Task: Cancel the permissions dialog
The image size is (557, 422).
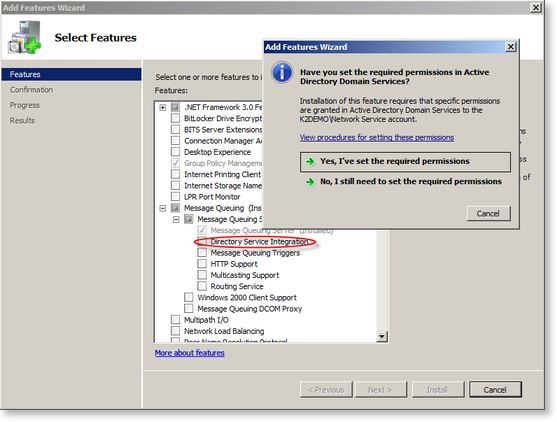Action: pyautogui.click(x=488, y=213)
